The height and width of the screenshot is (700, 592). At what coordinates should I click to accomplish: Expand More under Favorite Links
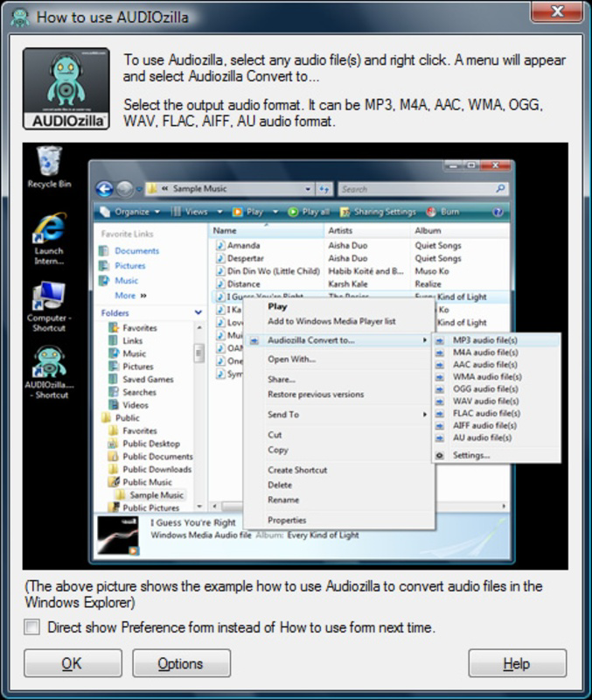130,296
